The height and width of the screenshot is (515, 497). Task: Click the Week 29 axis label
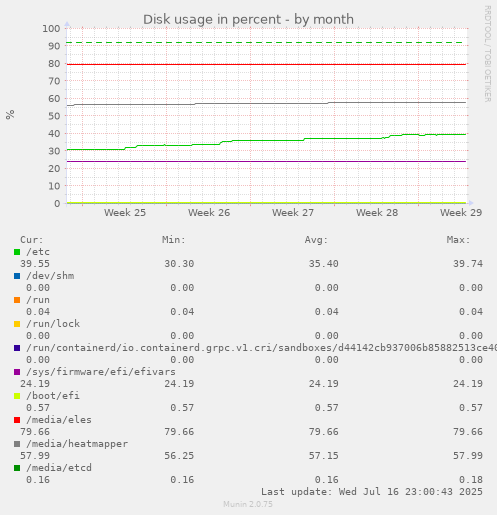(461, 213)
